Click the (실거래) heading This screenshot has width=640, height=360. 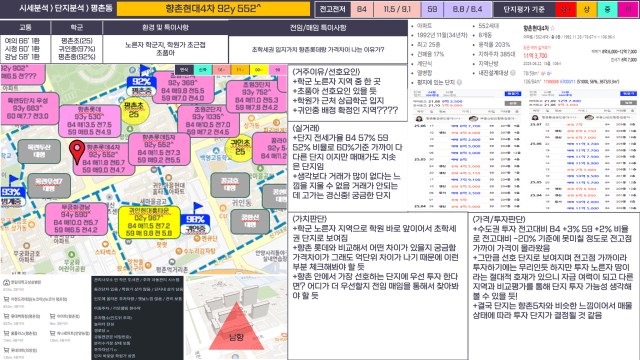306,128
